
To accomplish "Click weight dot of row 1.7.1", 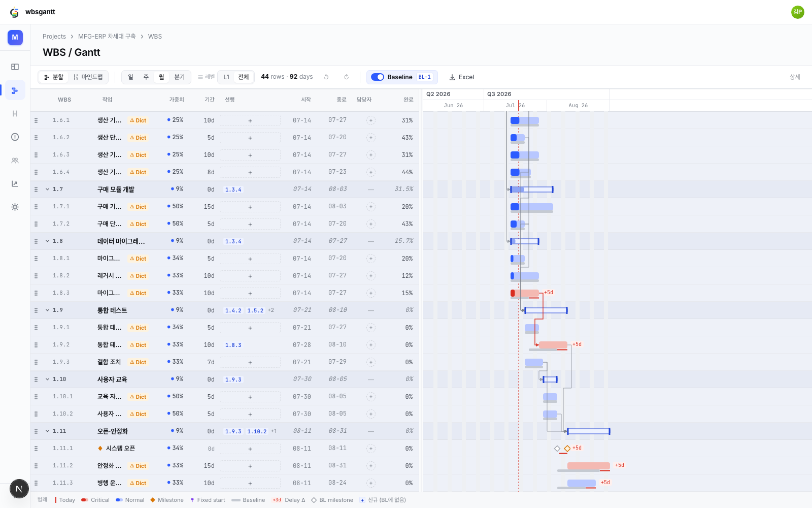I will tap(168, 206).
